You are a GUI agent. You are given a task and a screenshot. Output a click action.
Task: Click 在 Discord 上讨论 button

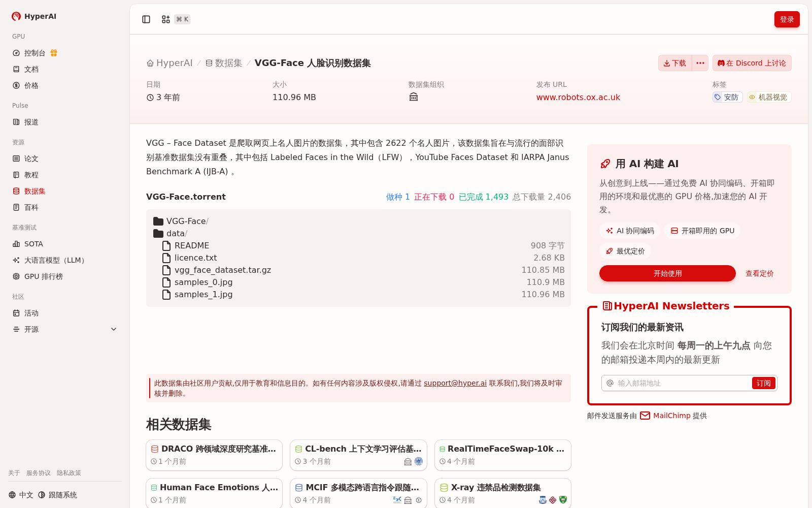[x=752, y=63]
